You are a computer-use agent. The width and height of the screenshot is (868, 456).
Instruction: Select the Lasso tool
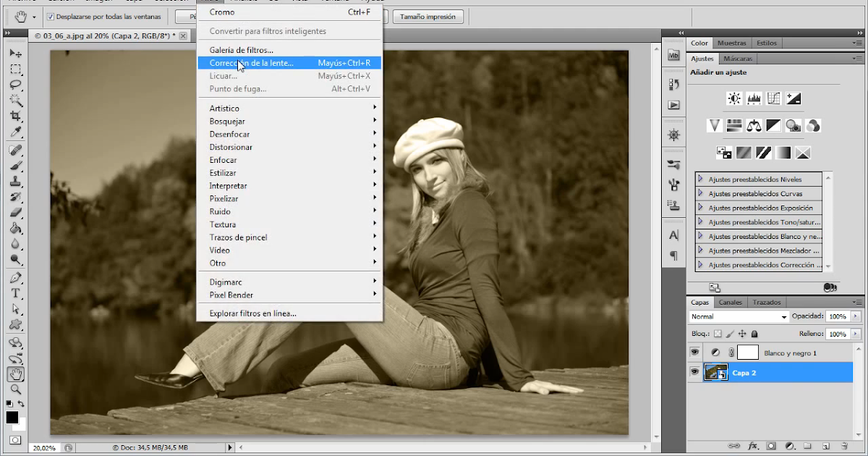point(15,85)
